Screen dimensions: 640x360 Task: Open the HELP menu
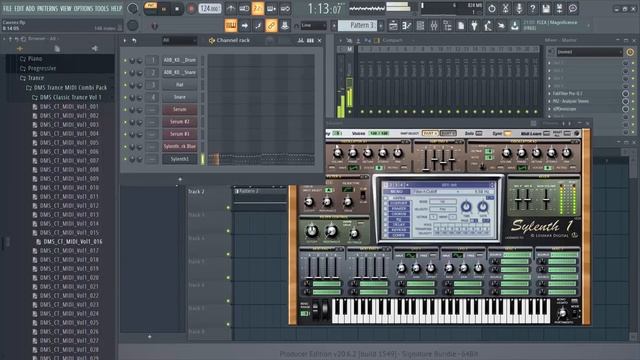coord(116,8)
